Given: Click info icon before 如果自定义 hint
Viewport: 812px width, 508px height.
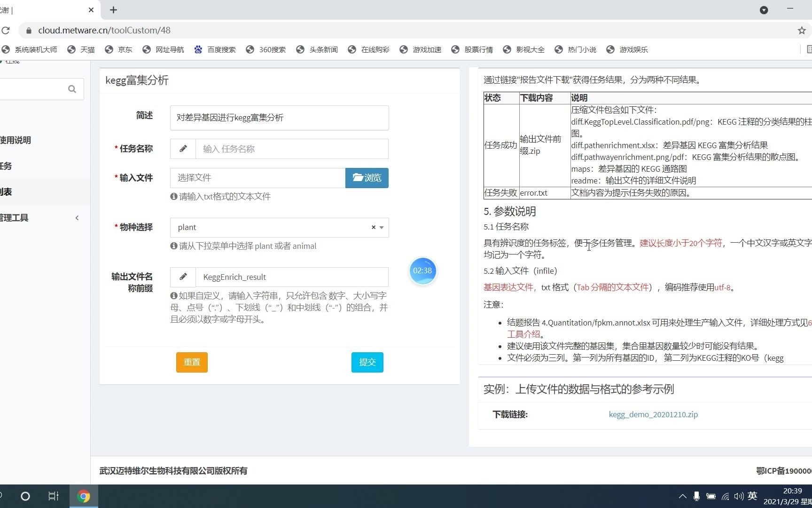Looking at the screenshot, I should (x=174, y=296).
